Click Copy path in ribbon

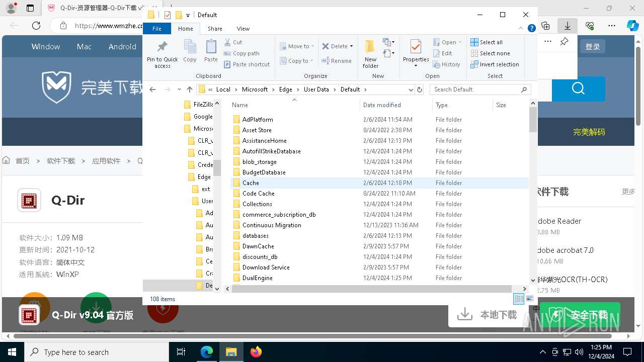click(x=242, y=53)
